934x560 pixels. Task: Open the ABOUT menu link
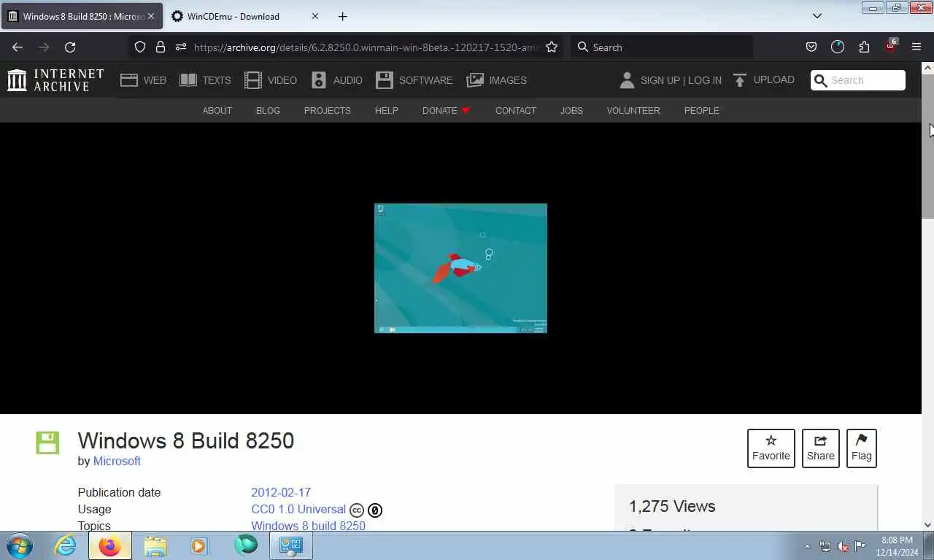[x=217, y=111]
